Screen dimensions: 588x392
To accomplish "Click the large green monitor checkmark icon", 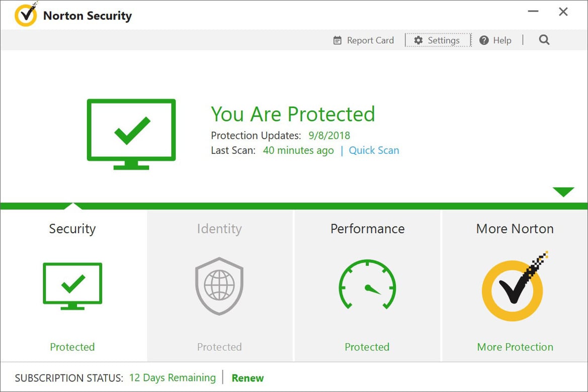I will click(131, 134).
